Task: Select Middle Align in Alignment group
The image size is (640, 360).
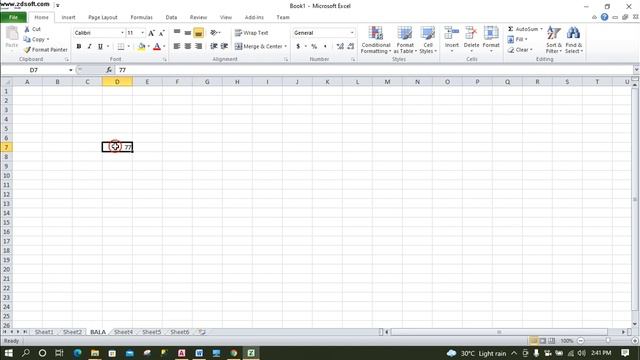Action: [188, 33]
